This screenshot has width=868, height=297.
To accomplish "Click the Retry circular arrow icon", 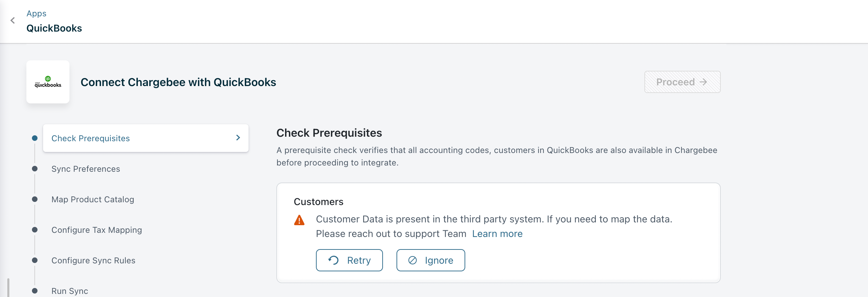I will click(x=334, y=260).
